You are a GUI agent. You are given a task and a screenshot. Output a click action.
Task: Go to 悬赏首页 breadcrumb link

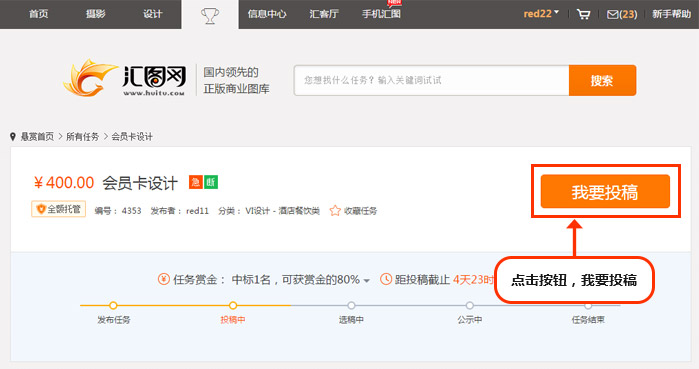click(37, 137)
